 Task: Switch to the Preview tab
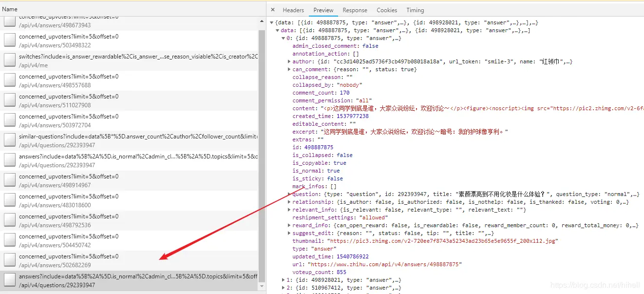click(x=323, y=10)
